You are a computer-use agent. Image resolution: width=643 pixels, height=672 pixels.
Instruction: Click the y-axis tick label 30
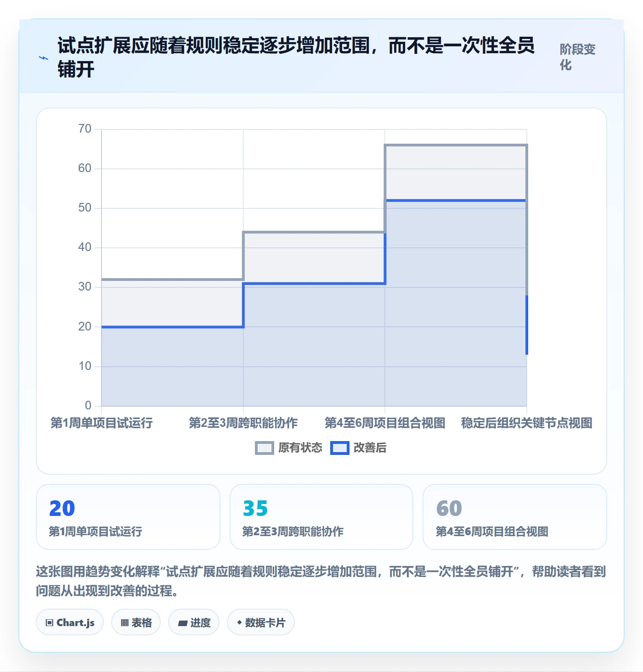click(85, 287)
